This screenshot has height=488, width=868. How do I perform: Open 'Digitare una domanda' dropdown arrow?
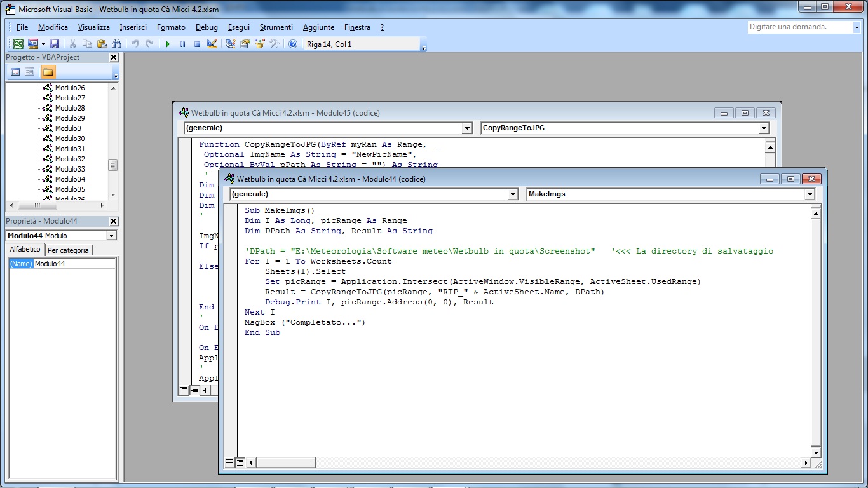click(856, 27)
